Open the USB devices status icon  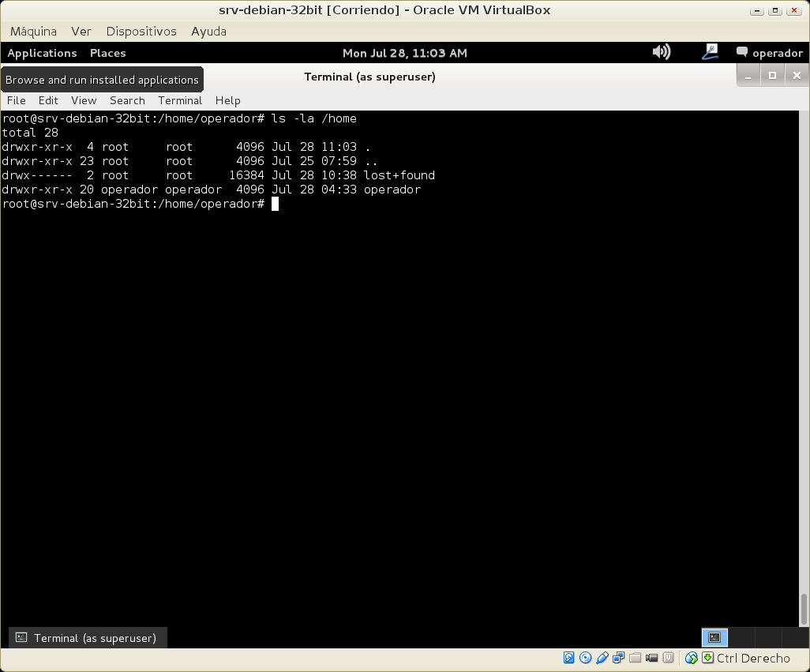(602, 658)
